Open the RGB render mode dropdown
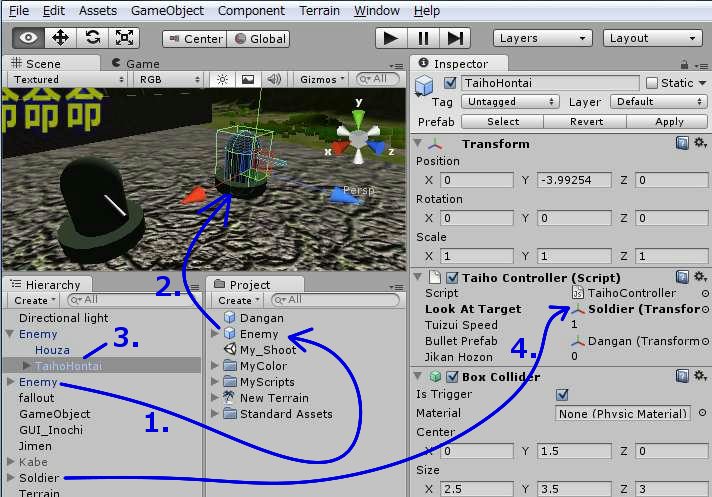This screenshot has height=497, width=712. (x=168, y=79)
